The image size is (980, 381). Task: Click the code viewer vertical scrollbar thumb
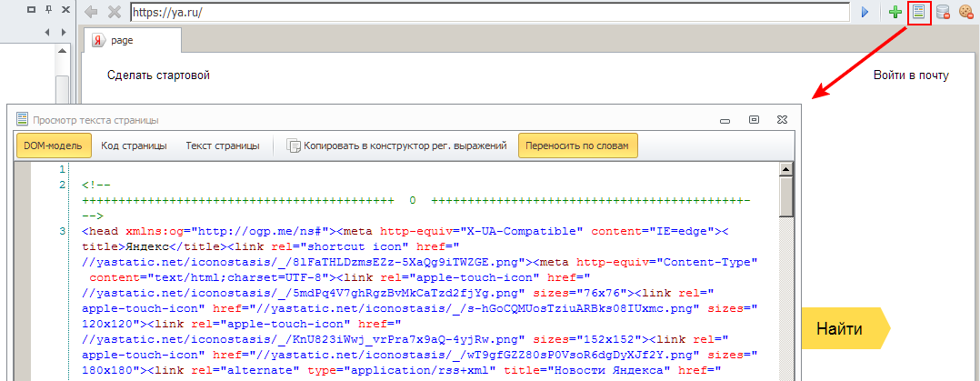pos(785,197)
